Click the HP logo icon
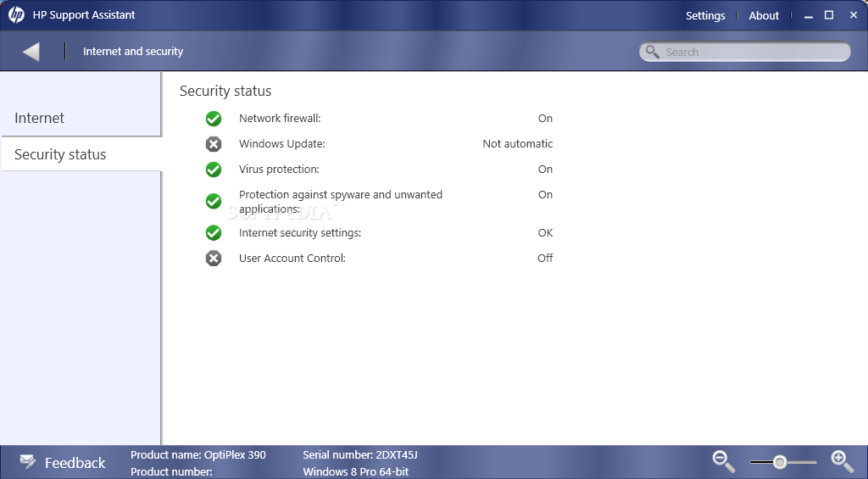The image size is (868, 479). click(16, 15)
